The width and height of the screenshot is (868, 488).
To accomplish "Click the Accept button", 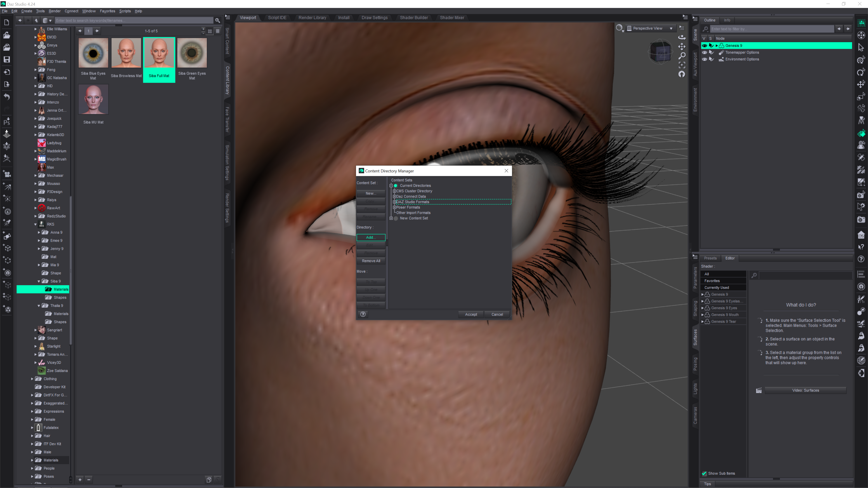I will (471, 314).
